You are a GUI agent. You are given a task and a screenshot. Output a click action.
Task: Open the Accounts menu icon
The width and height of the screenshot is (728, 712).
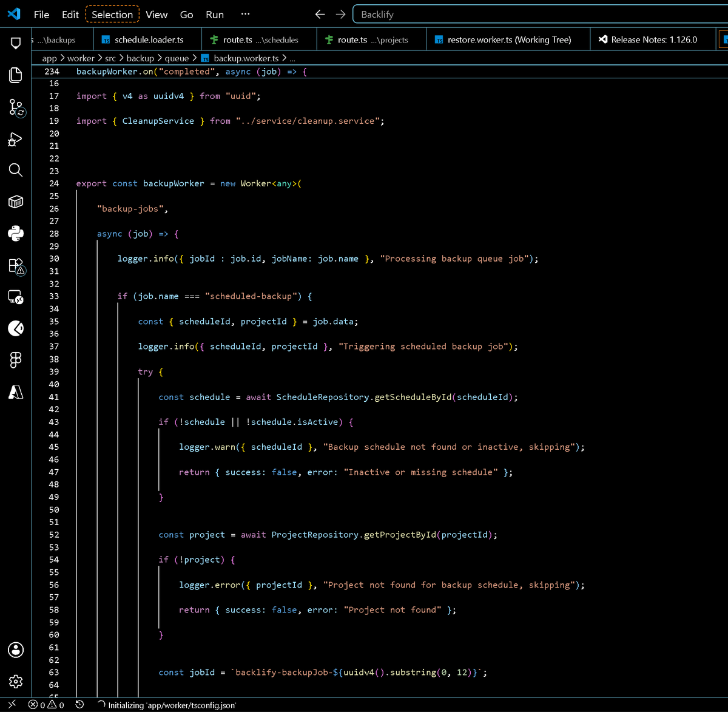(16, 650)
